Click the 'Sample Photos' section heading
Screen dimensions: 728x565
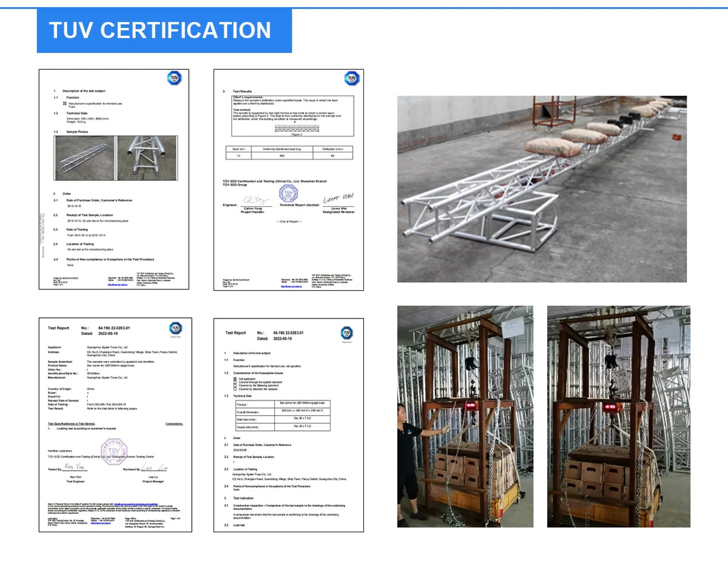coord(76,131)
